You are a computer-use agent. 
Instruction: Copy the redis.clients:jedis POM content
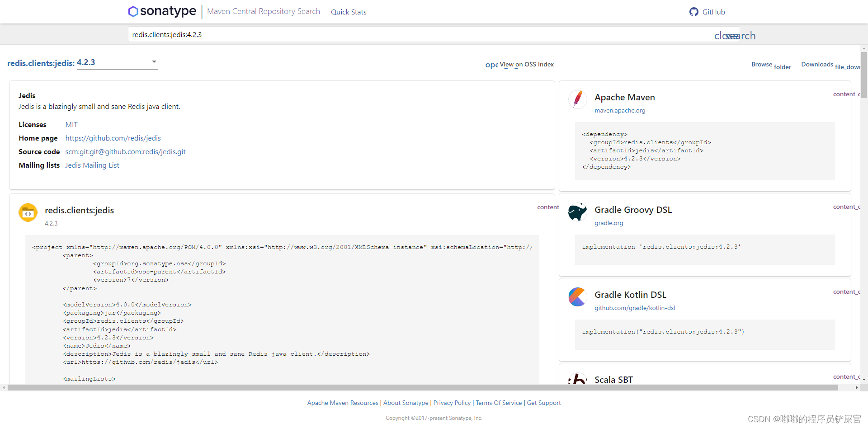(548, 207)
